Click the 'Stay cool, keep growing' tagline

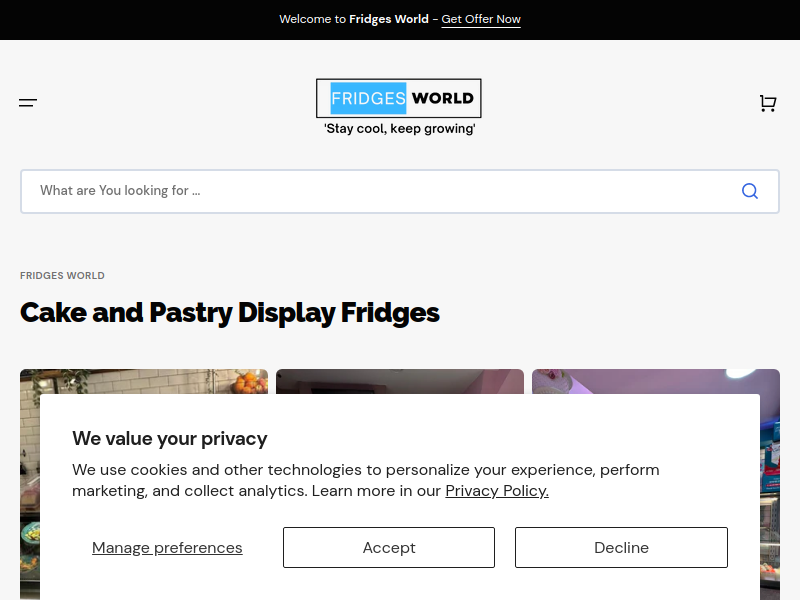(x=399, y=129)
